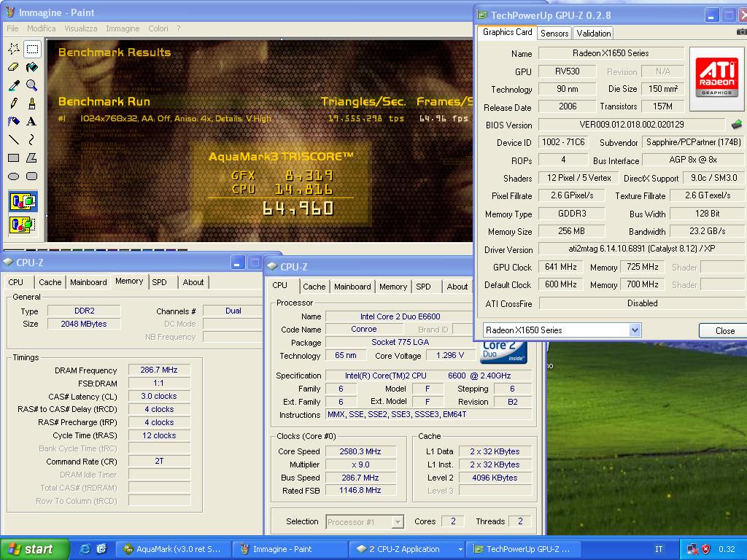
Task: Select the Graphics Card tab in GPU-Z
Action: [x=508, y=32]
